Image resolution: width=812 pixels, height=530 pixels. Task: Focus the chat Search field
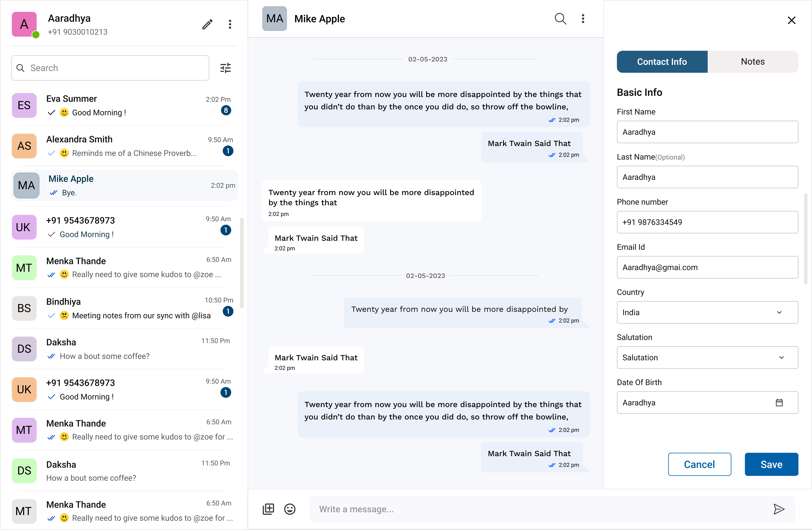pos(110,68)
